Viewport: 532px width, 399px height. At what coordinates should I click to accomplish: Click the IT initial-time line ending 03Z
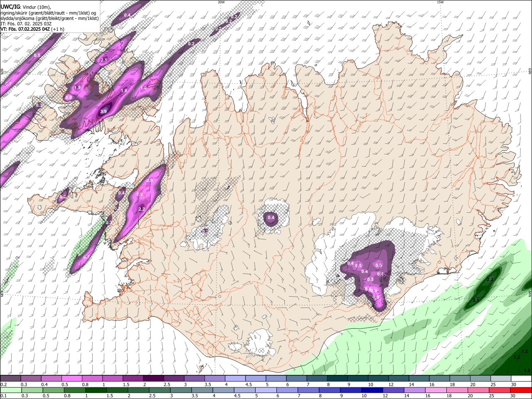click(x=26, y=24)
